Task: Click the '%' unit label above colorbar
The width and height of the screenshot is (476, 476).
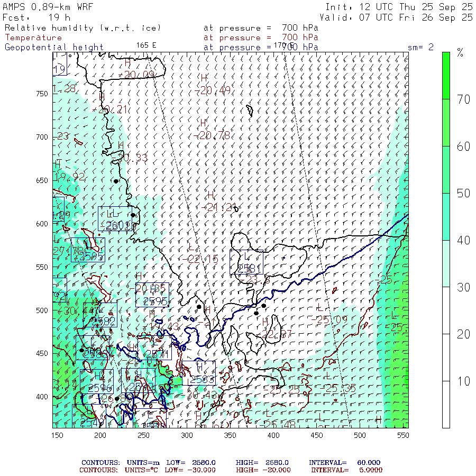Action: click(460, 53)
